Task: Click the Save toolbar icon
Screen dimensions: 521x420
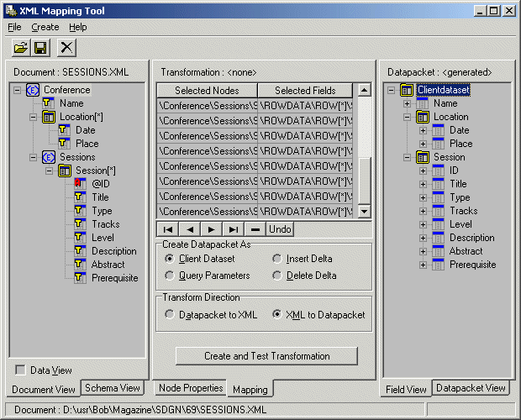Action: point(40,49)
